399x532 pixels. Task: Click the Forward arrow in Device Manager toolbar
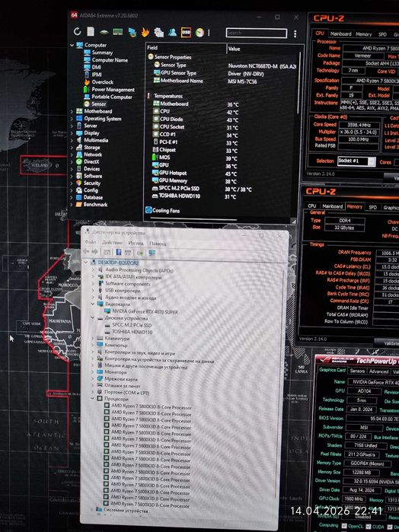pyautogui.click(x=94, y=252)
